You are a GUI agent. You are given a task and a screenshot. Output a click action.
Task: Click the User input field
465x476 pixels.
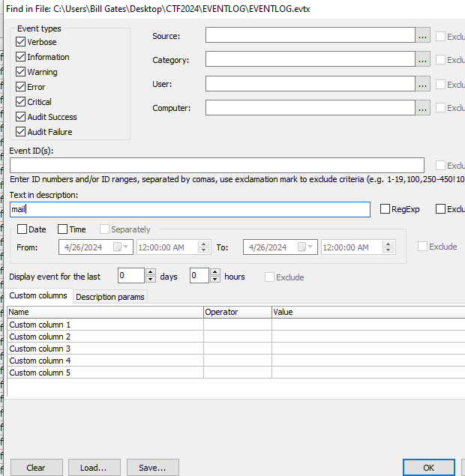pyautogui.click(x=310, y=83)
